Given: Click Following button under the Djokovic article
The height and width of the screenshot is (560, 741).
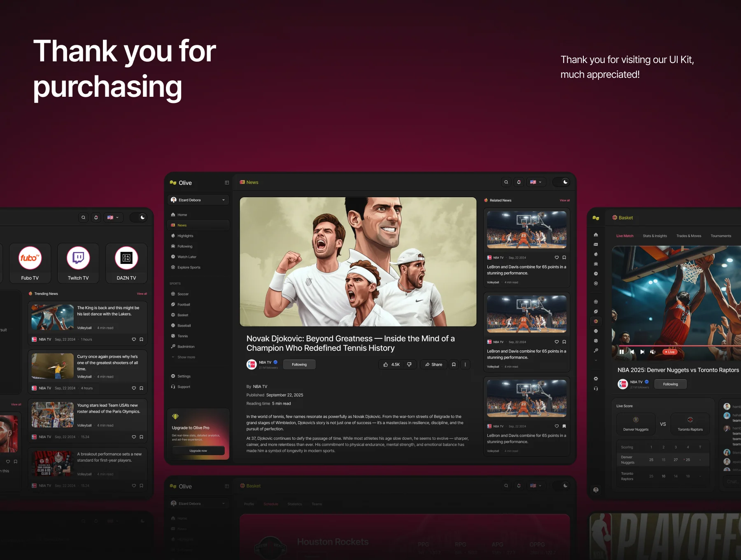Looking at the screenshot, I should tap(299, 364).
